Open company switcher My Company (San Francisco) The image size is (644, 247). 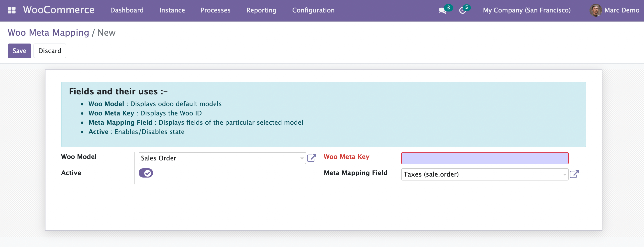click(526, 10)
